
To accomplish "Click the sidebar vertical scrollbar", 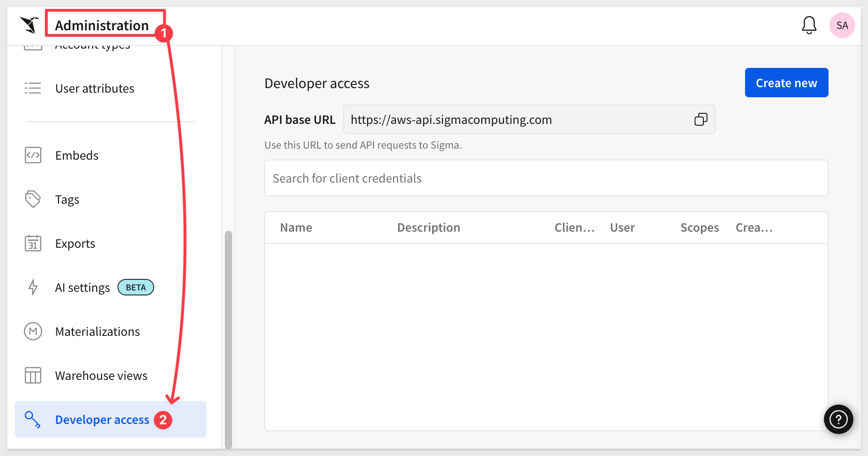I will pyautogui.click(x=228, y=339).
